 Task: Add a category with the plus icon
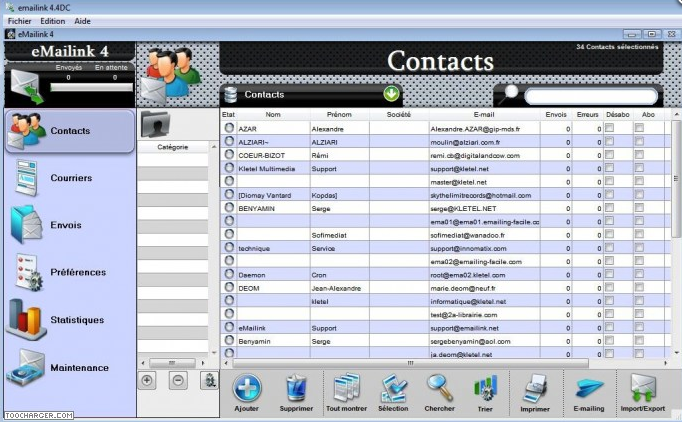click(x=147, y=381)
